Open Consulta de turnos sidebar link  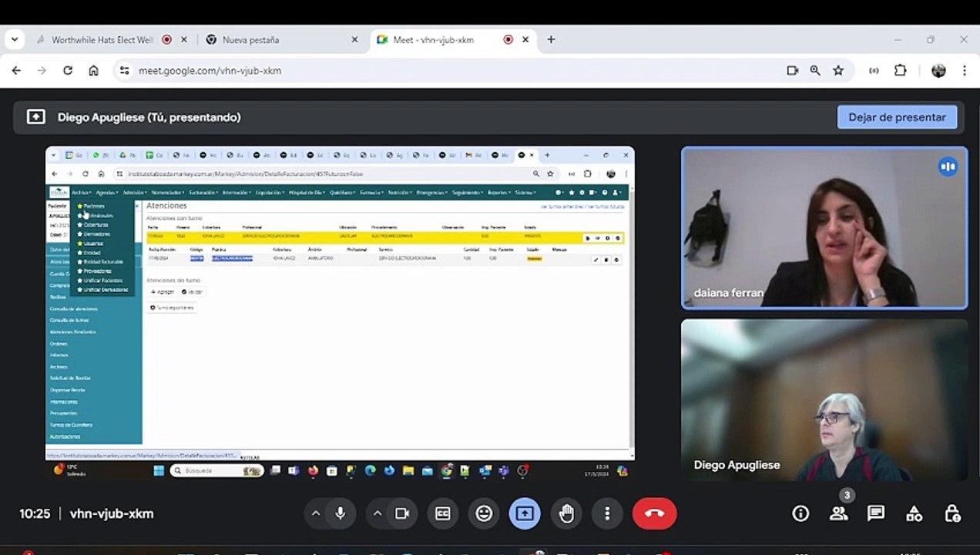(x=69, y=320)
